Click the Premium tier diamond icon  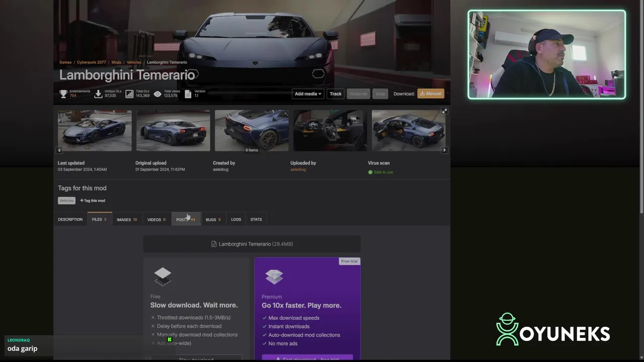coord(274,276)
